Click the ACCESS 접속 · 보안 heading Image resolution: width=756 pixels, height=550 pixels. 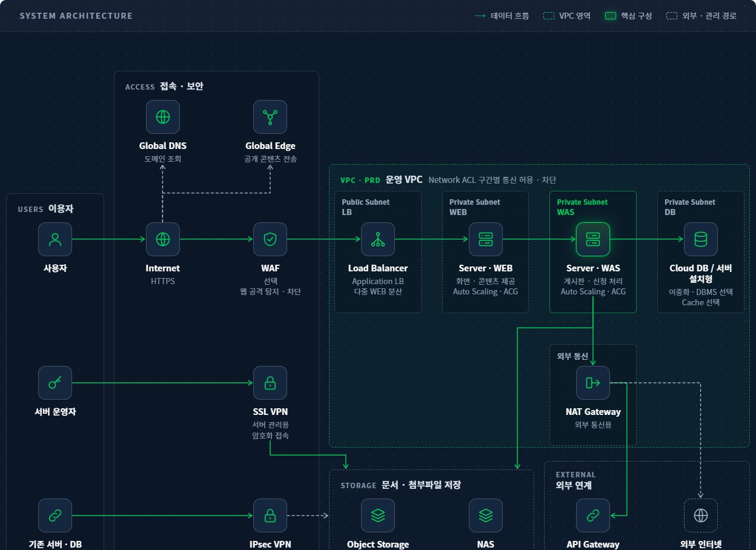pos(164,87)
